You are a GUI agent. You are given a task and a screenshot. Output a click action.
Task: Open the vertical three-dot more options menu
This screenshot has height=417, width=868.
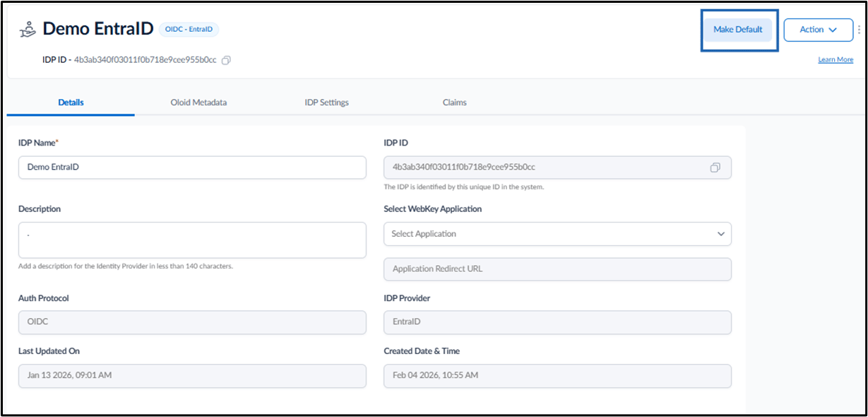pyautogui.click(x=859, y=30)
